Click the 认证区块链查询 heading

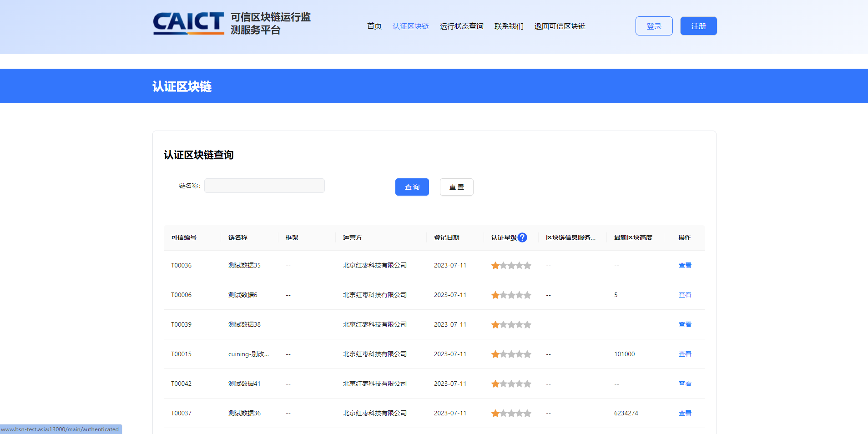(x=199, y=155)
